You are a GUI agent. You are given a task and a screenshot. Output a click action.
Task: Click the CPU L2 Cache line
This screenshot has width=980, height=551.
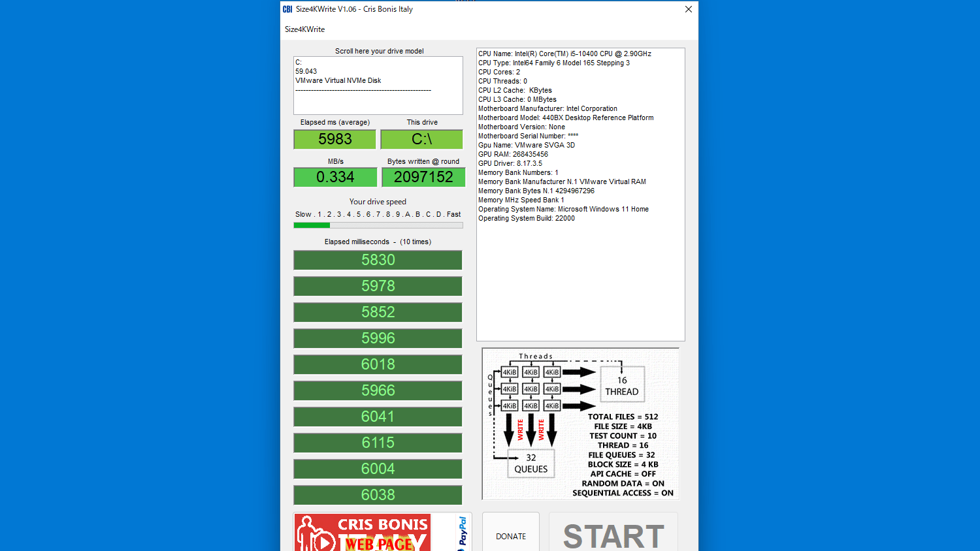click(515, 90)
